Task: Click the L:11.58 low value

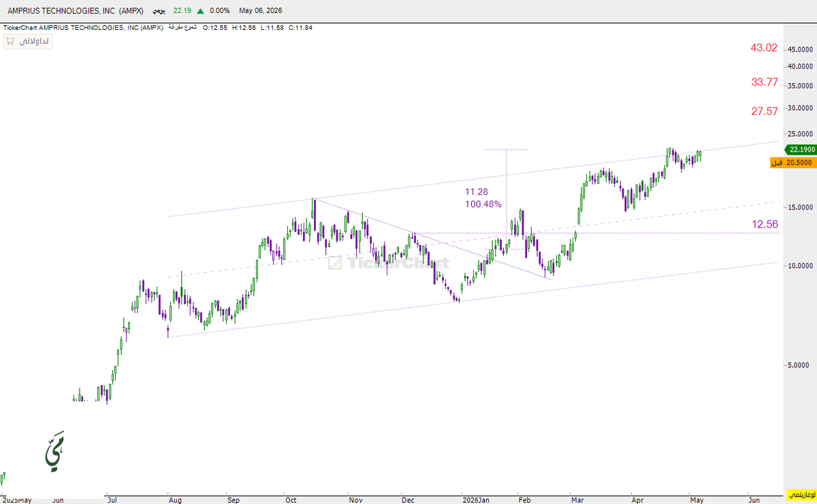Action: [272, 27]
